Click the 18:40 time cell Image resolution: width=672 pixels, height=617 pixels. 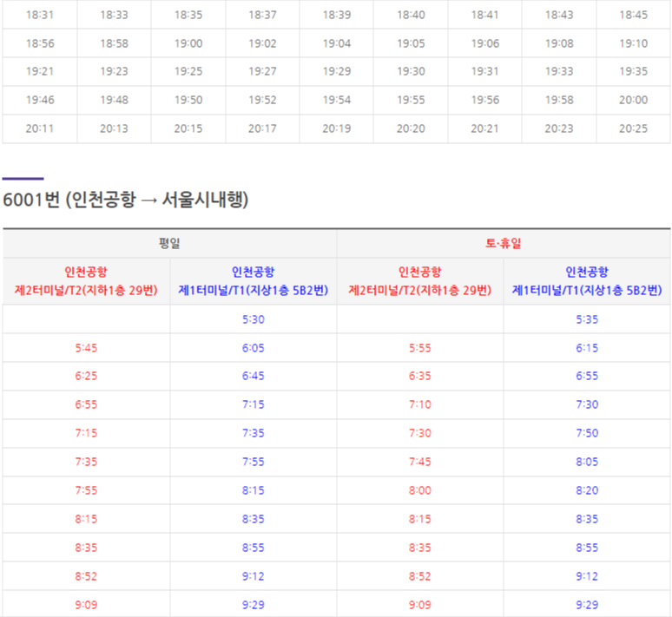pyautogui.click(x=411, y=15)
